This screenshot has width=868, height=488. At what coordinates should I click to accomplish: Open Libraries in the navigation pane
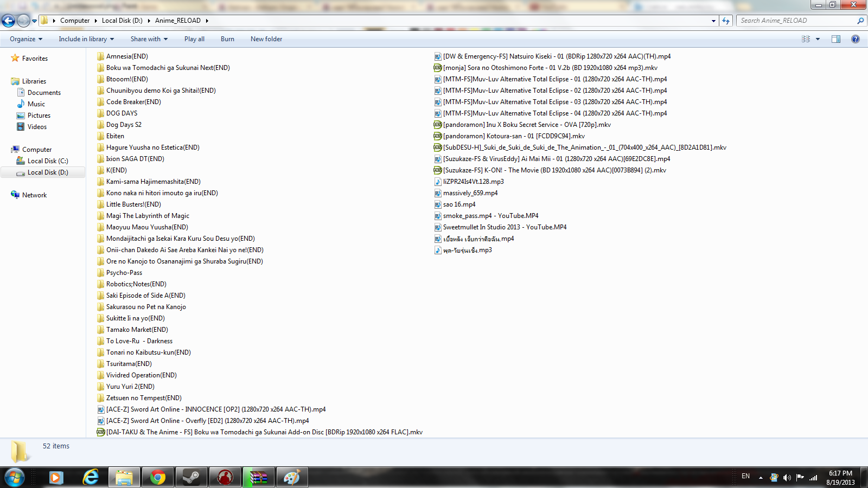[34, 81]
